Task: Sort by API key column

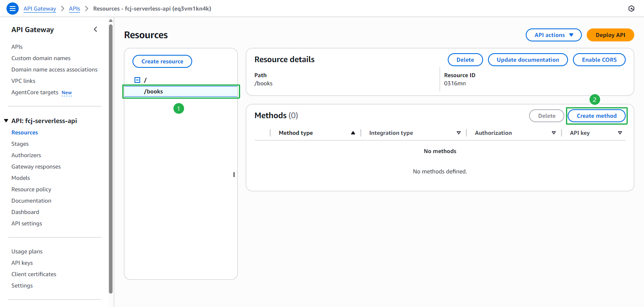Action: [620, 133]
